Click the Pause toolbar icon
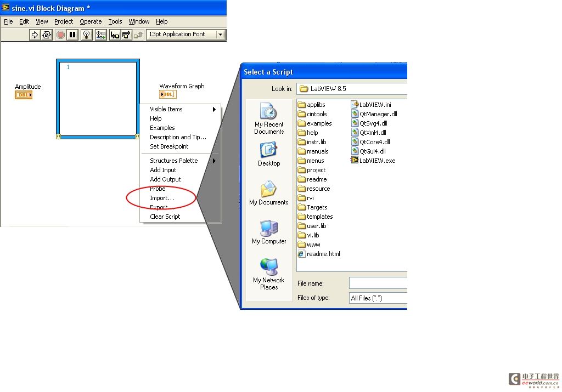The image size is (562, 392). coord(72,35)
